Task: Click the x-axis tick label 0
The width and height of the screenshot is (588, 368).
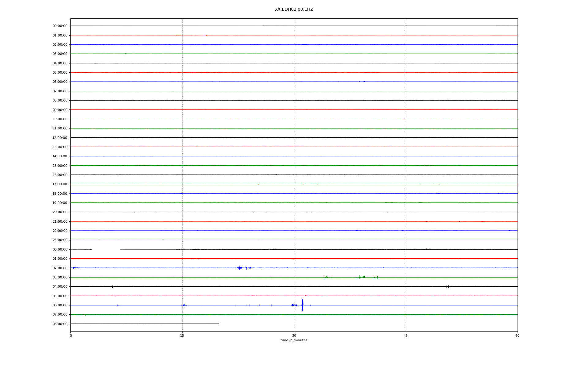Action: (71, 335)
